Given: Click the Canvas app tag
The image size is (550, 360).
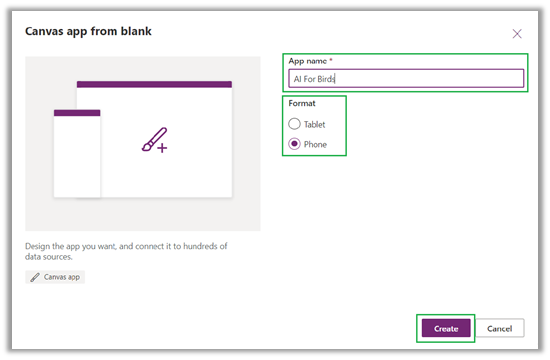Looking at the screenshot, I should coord(55,277).
